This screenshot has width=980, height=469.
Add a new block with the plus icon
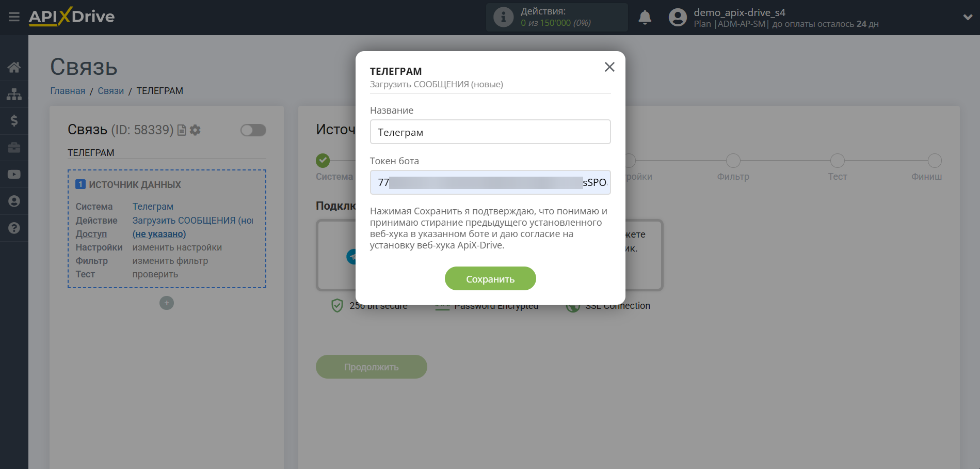167,303
